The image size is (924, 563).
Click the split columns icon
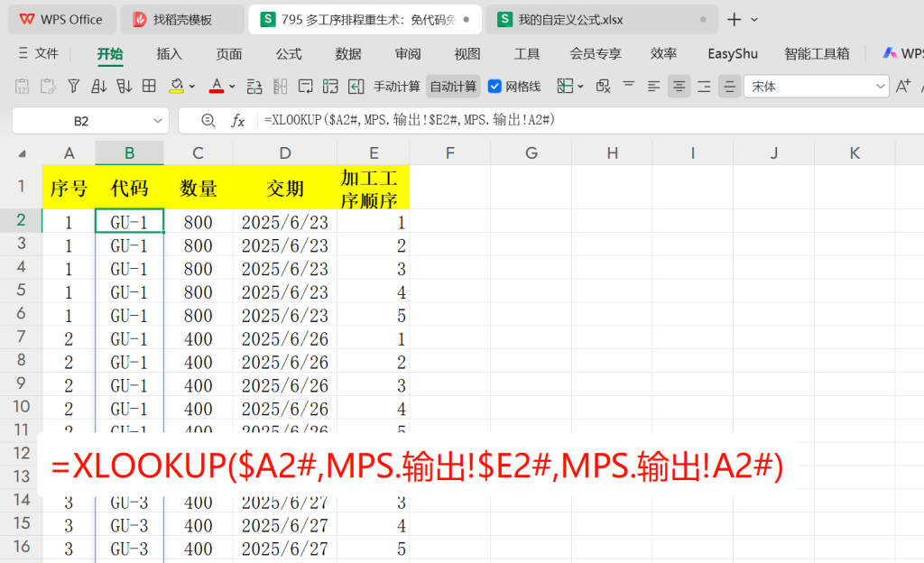(x=280, y=87)
